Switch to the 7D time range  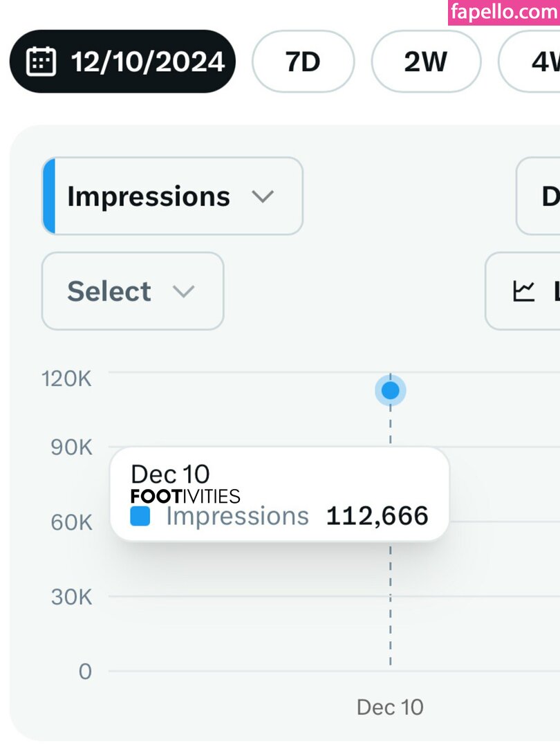(303, 62)
